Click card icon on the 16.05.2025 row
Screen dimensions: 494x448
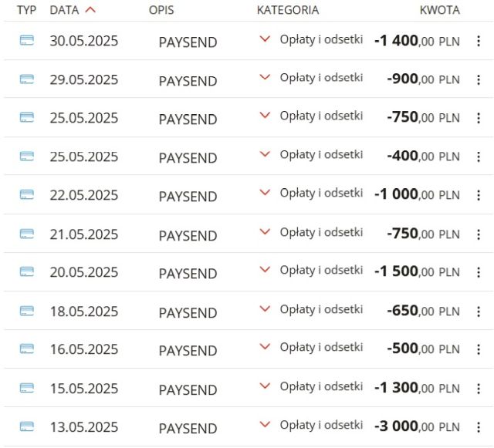pos(27,349)
